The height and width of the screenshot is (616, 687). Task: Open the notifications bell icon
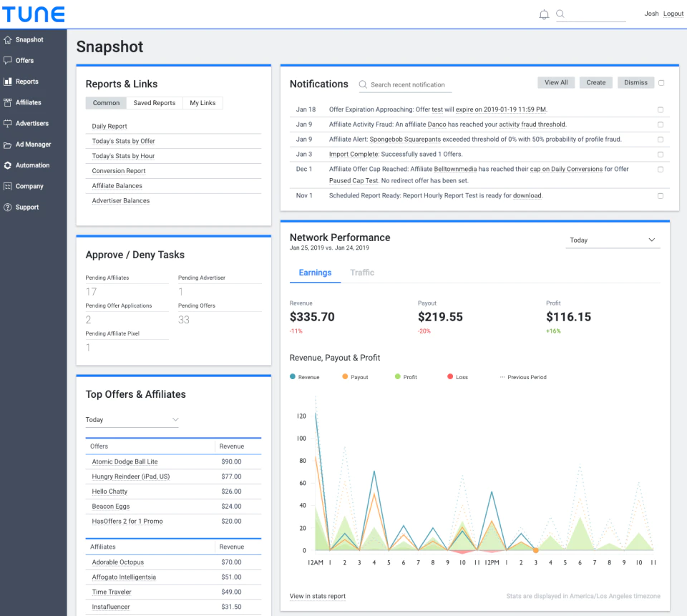[544, 14]
